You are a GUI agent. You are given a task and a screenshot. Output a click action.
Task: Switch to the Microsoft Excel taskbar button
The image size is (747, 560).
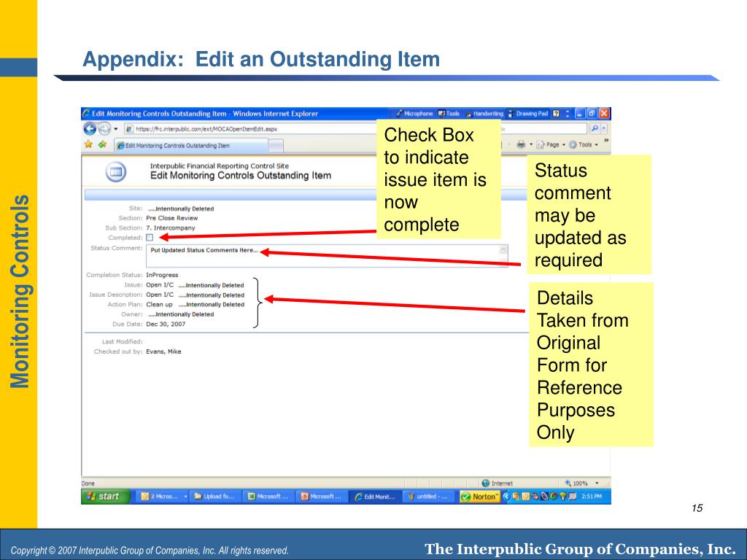268,497
